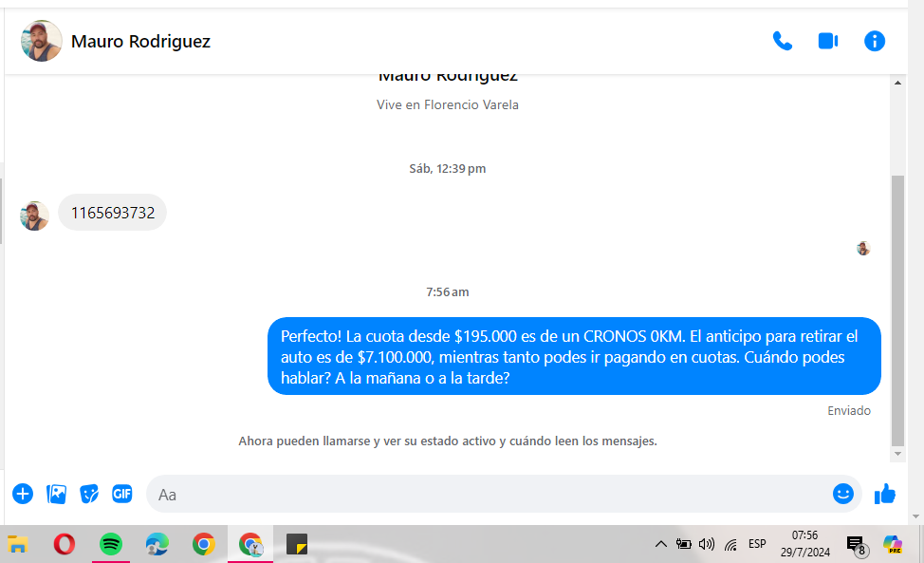Click Mauro Rodriguez name in header

pos(140,42)
